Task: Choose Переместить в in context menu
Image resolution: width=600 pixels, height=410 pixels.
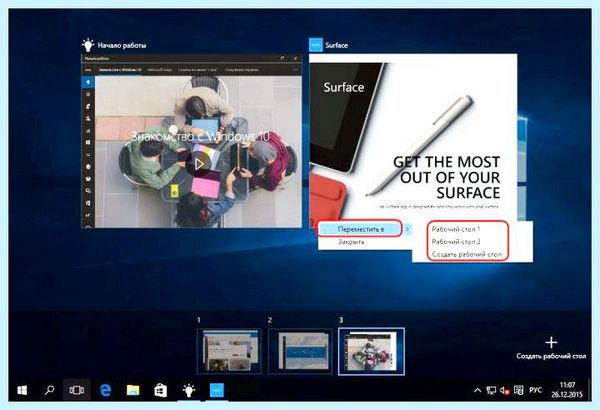Action: (361, 229)
